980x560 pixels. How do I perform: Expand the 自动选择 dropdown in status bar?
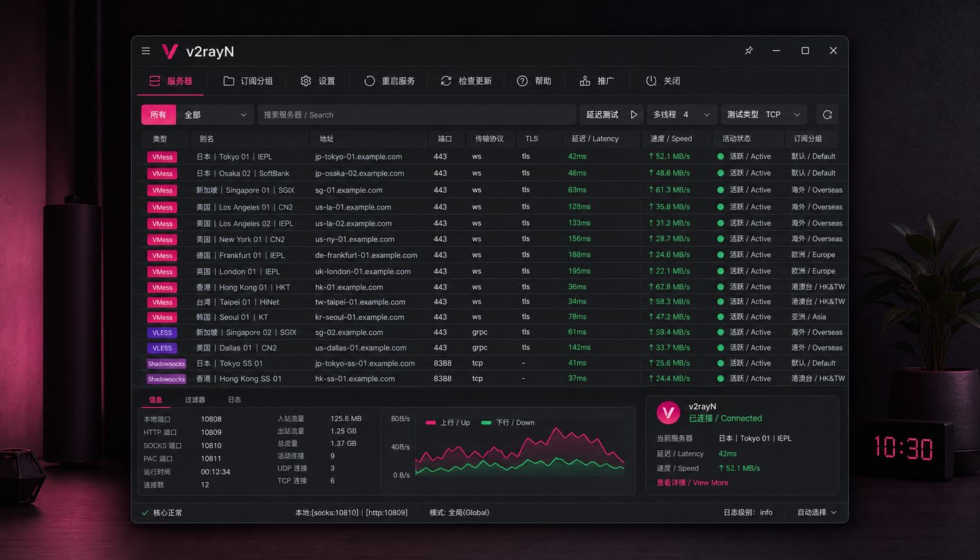(817, 513)
